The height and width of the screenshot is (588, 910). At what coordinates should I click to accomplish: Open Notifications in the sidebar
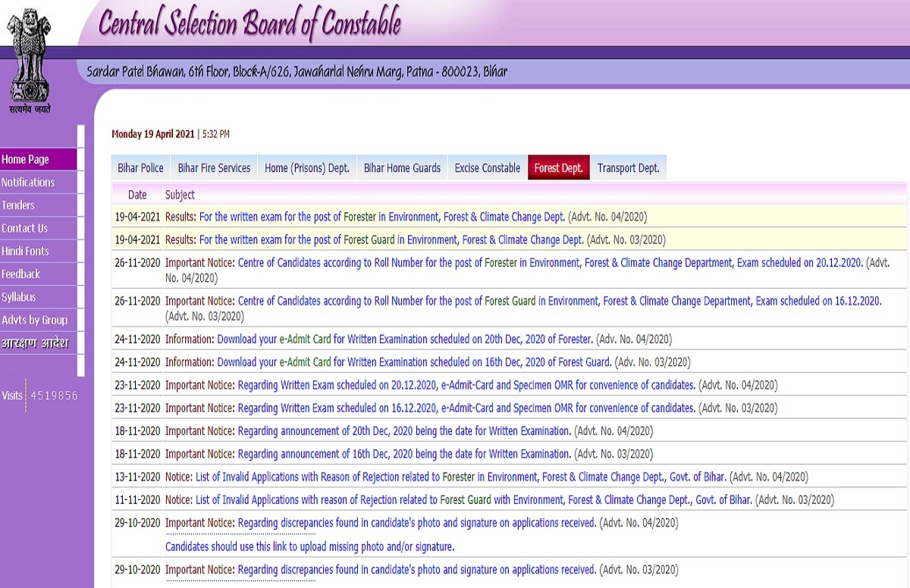(x=28, y=183)
